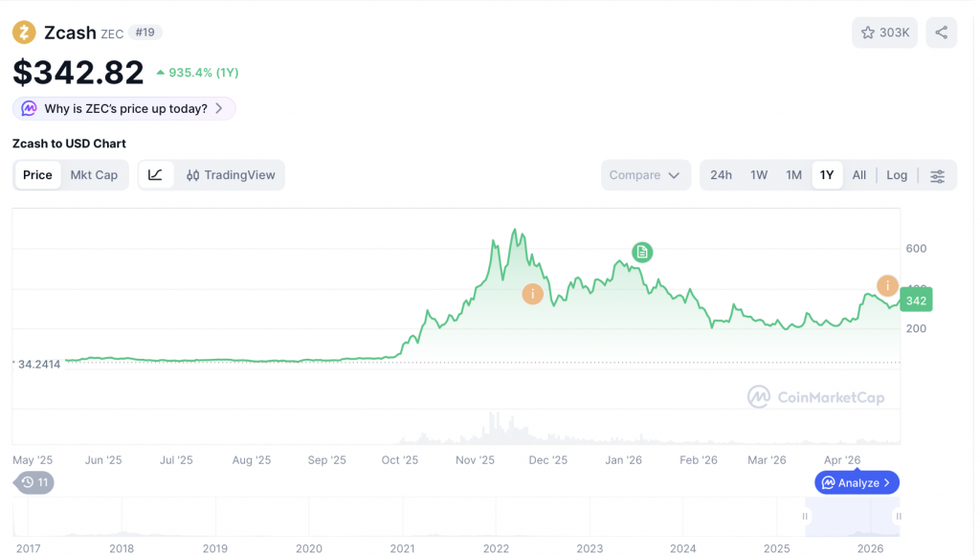980x556 pixels.
Task: Select the All time range tab
Action: 858,175
